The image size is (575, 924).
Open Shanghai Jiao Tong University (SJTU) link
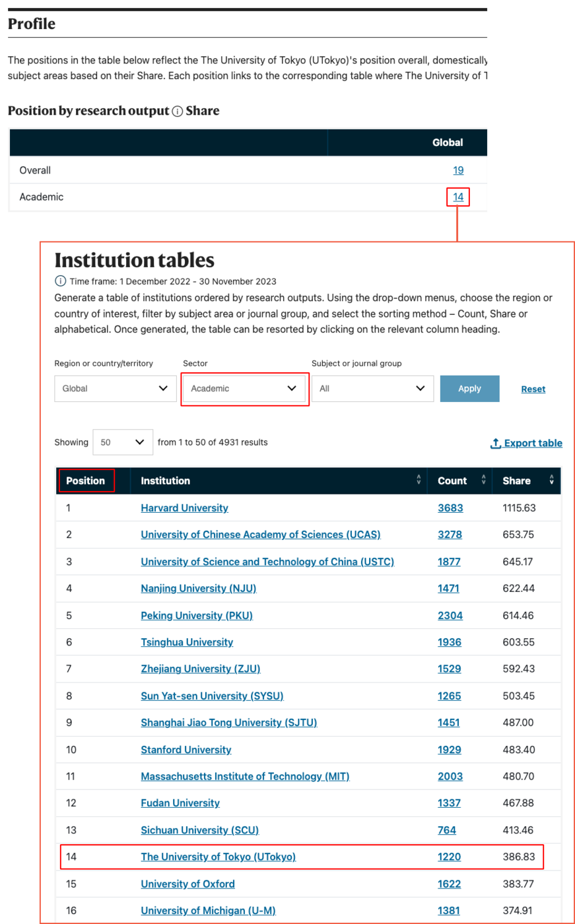pos(229,723)
